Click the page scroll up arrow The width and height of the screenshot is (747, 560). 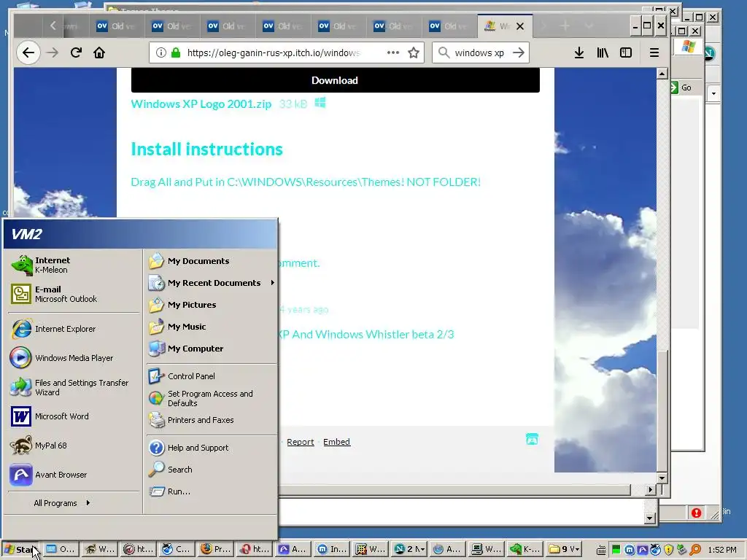click(x=662, y=74)
